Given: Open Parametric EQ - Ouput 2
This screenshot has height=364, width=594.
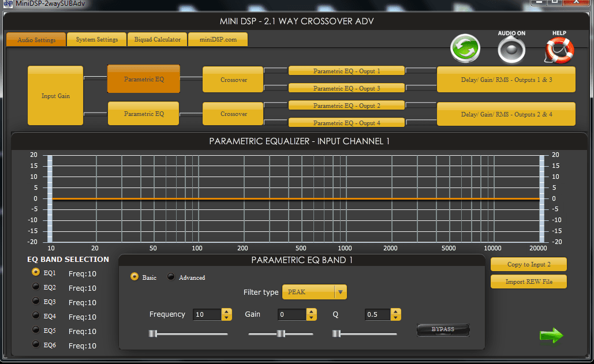Looking at the screenshot, I should (346, 106).
